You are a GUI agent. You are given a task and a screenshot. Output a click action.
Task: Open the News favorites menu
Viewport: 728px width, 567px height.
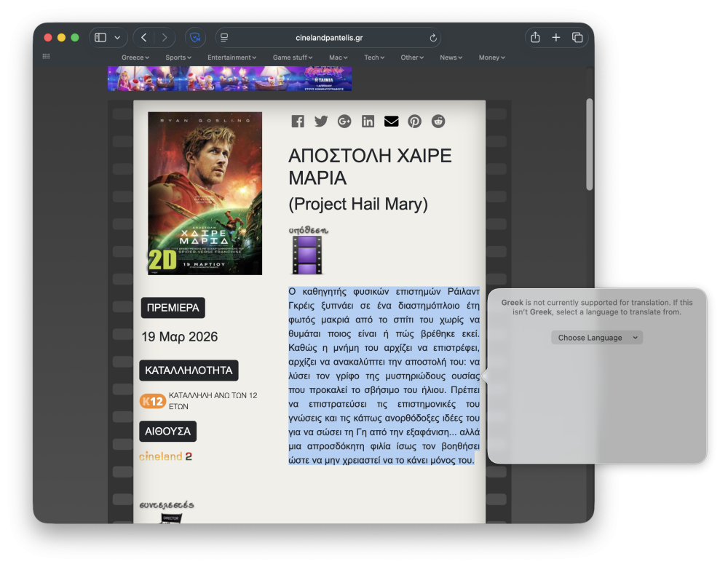451,58
